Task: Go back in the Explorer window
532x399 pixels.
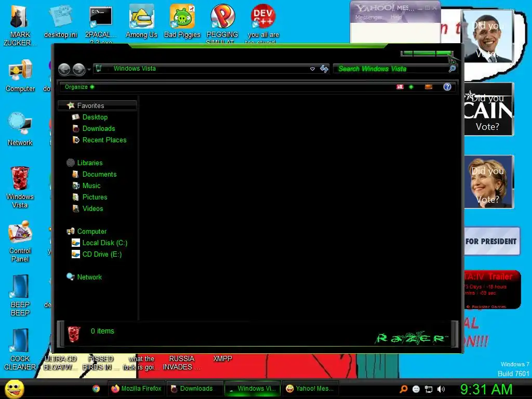Action: [64, 69]
